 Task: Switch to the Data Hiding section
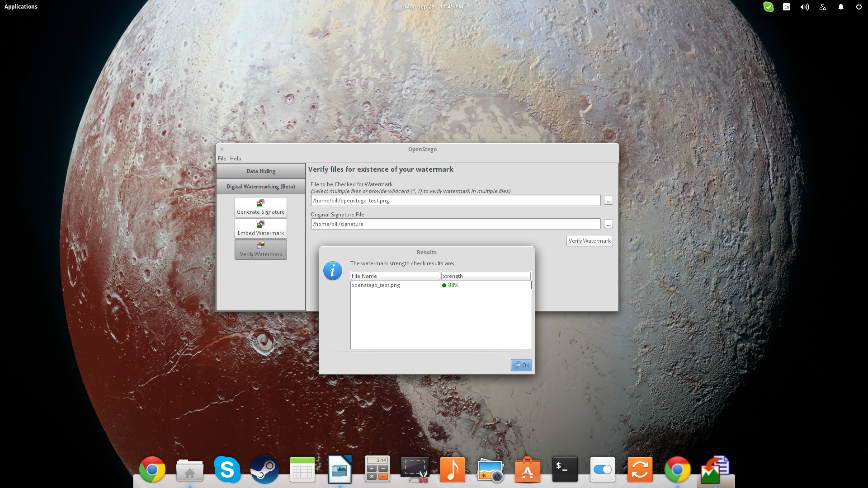pos(260,171)
